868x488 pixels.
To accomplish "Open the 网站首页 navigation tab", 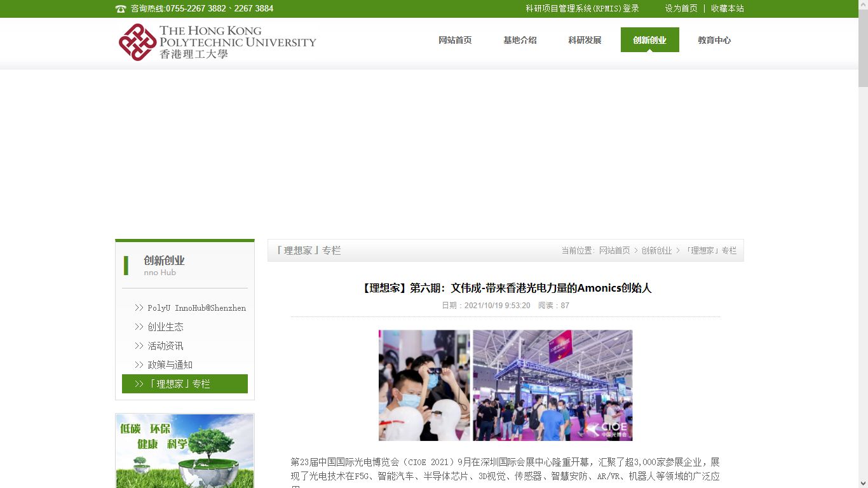I will tap(455, 40).
